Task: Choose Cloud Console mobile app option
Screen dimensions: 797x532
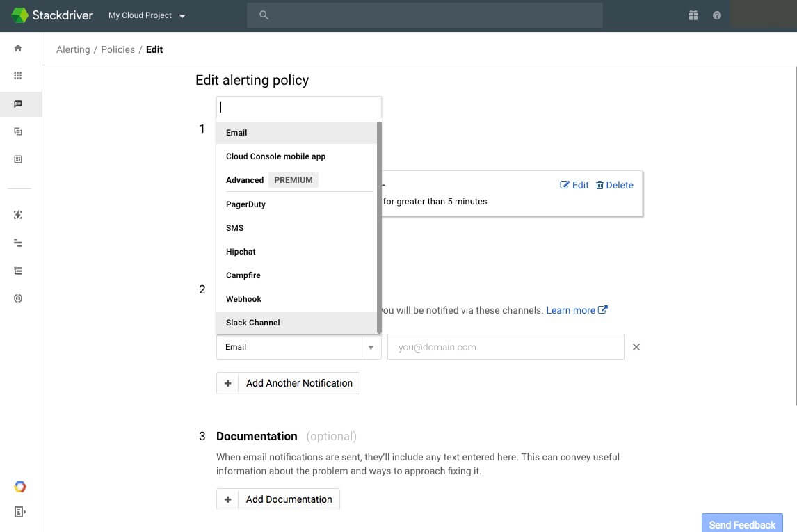Action: pyautogui.click(x=296, y=156)
